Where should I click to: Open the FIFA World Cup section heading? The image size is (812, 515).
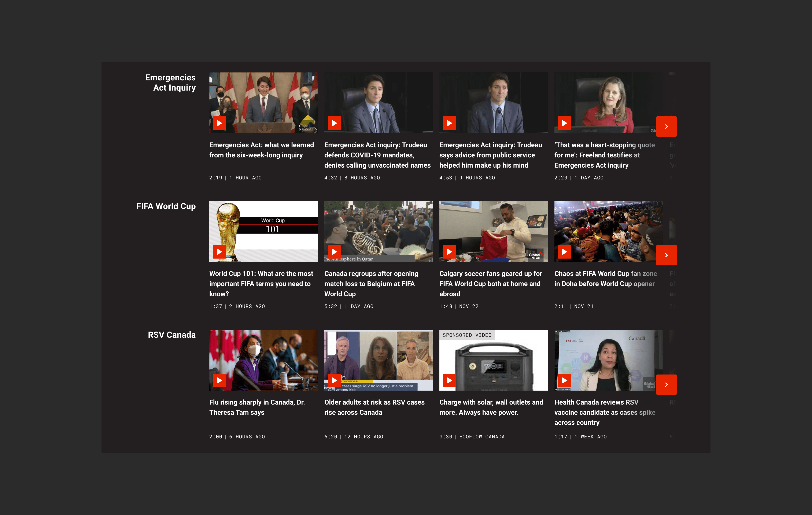(166, 206)
